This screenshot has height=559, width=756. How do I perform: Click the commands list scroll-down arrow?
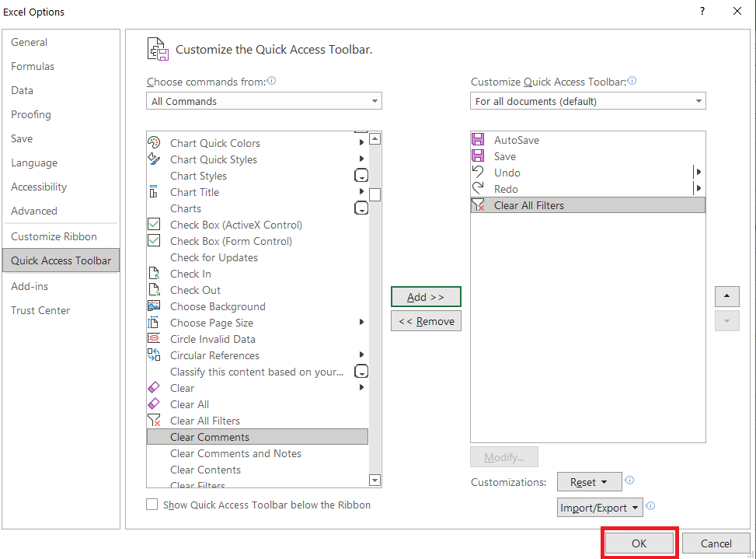[375, 480]
